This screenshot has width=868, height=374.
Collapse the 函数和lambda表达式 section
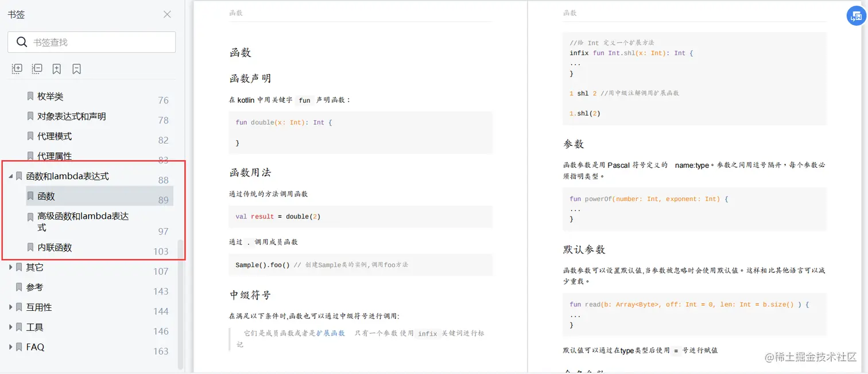pyautogui.click(x=11, y=176)
